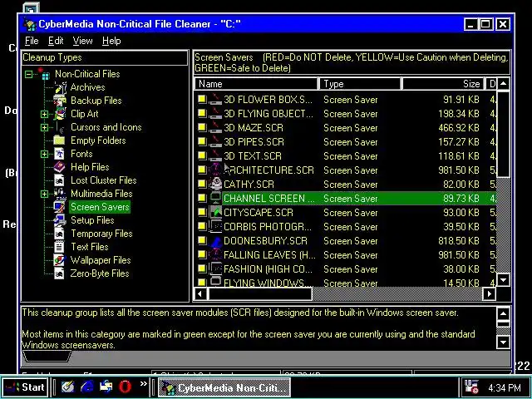Select the CITYSCAPE.SCR file name
This screenshot has height=399, width=532.
pos(259,213)
